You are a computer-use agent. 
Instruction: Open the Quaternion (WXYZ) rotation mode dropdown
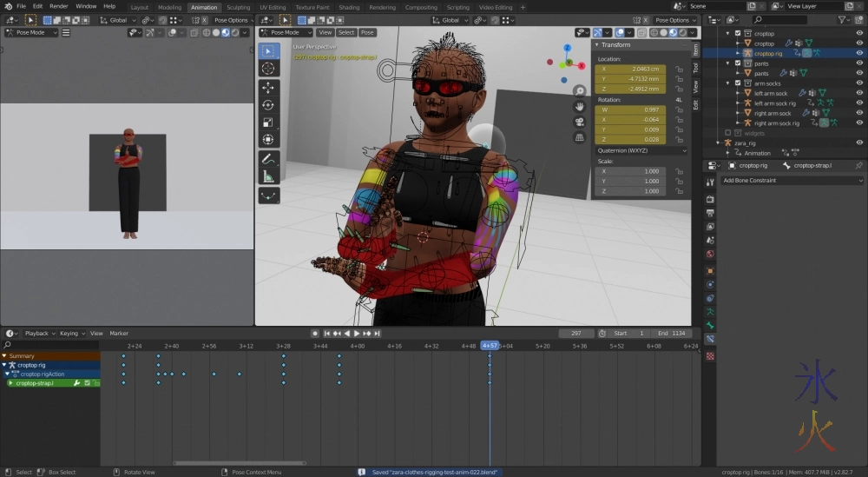click(641, 150)
